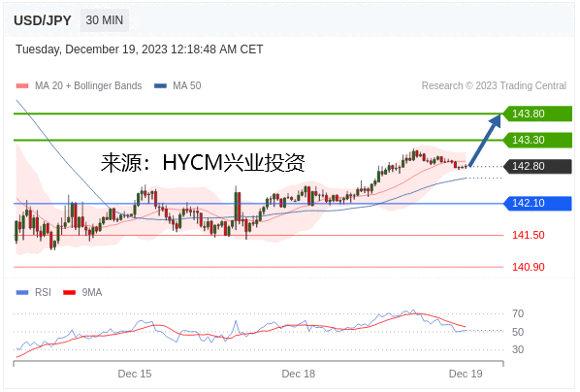Click the RSI blue legend swatch
This screenshot has height=392, width=580.
tap(22, 293)
